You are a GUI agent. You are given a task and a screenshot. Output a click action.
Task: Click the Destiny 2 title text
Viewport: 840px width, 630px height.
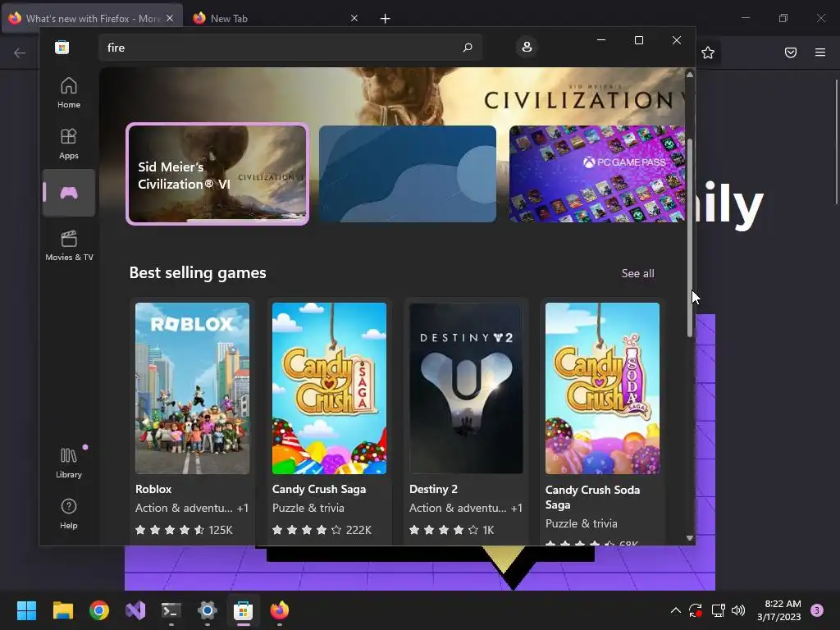[x=433, y=489]
